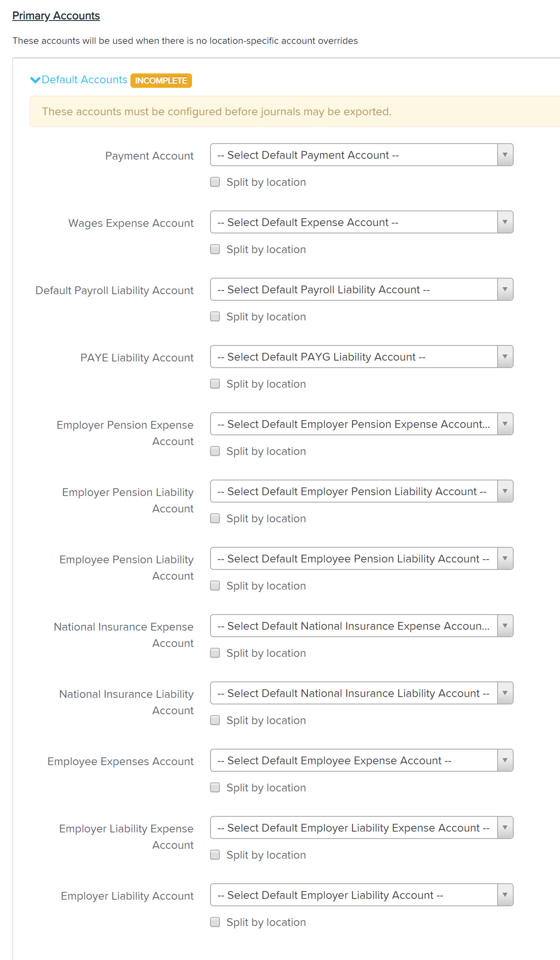Image resolution: width=560 pixels, height=960 pixels.
Task: Open the Payment Account dropdown
Action: (361, 155)
